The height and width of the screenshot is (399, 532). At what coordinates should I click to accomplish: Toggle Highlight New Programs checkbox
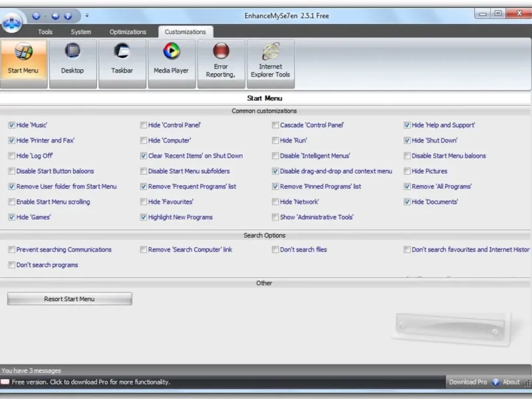(x=144, y=217)
